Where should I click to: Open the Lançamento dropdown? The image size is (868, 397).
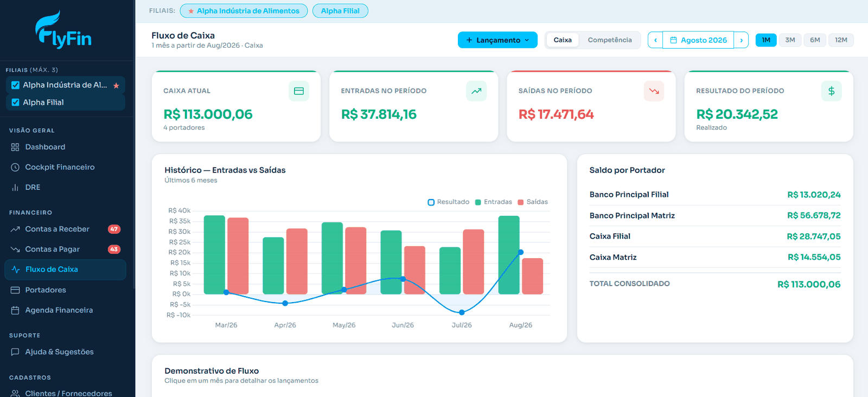497,40
